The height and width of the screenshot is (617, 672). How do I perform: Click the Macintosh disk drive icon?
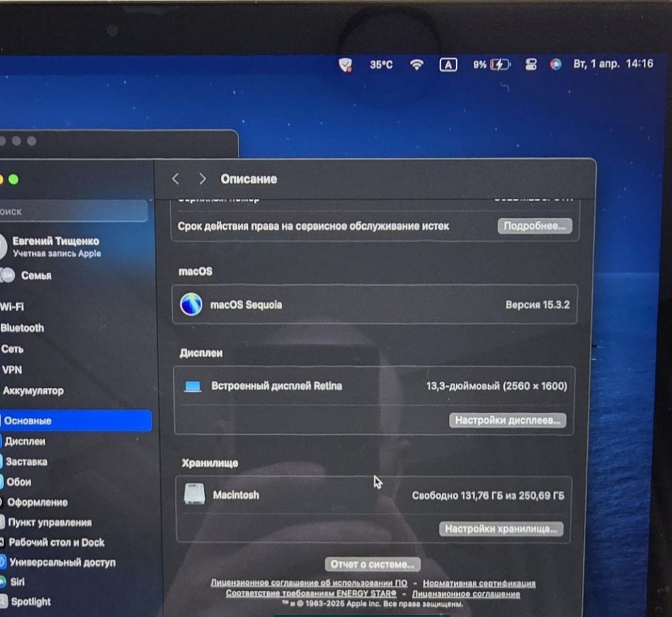pos(194,495)
